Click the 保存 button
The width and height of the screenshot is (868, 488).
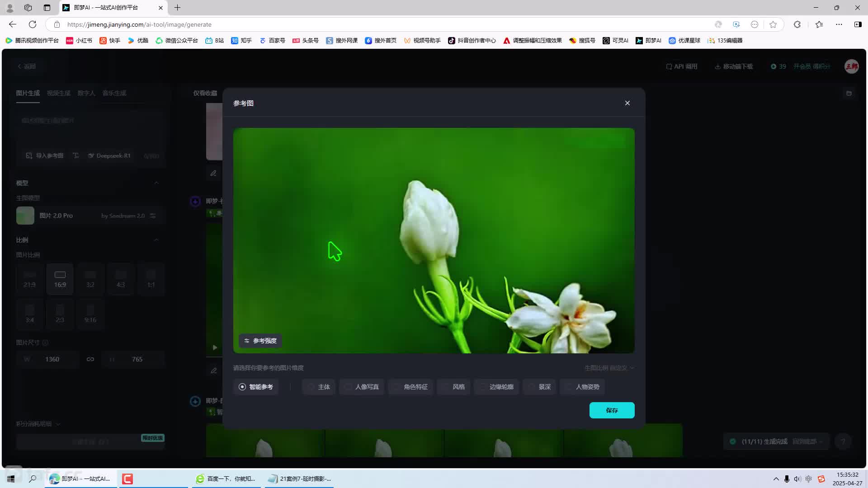click(x=612, y=410)
